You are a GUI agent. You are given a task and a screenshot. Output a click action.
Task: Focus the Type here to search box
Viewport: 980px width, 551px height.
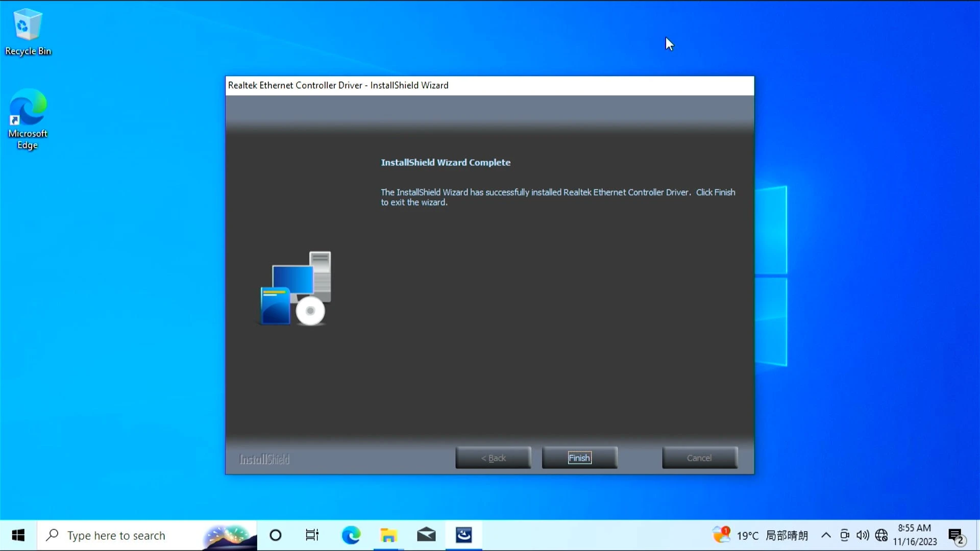(147, 535)
